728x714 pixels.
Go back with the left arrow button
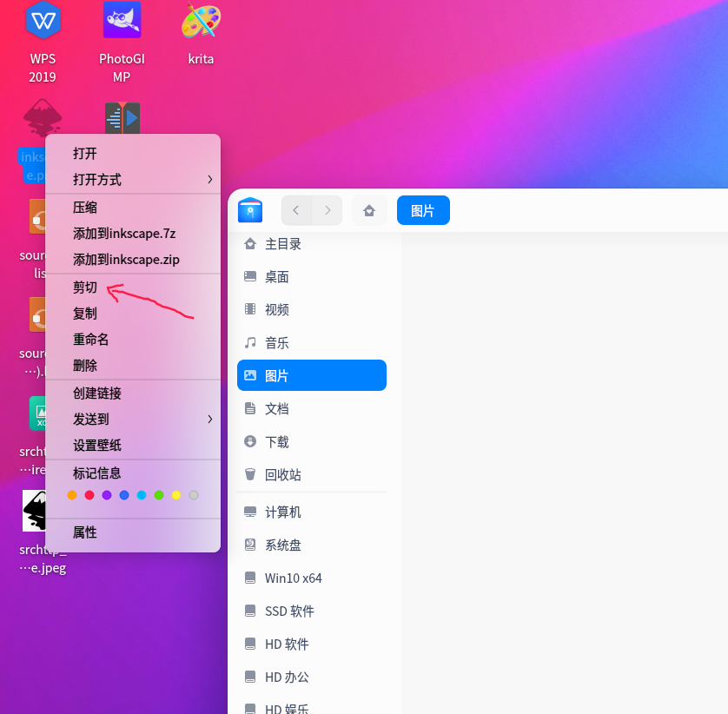coord(296,210)
